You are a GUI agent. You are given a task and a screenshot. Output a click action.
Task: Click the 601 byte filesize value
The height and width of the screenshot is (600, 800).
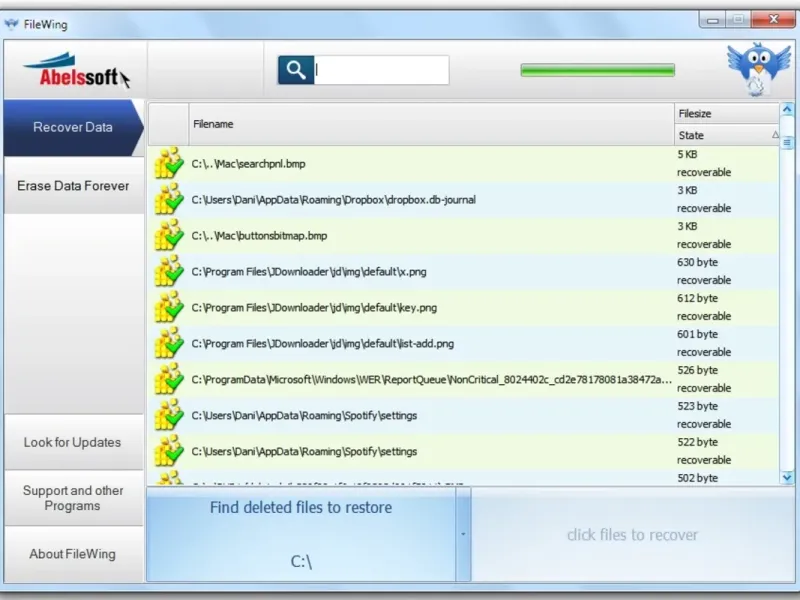697,334
